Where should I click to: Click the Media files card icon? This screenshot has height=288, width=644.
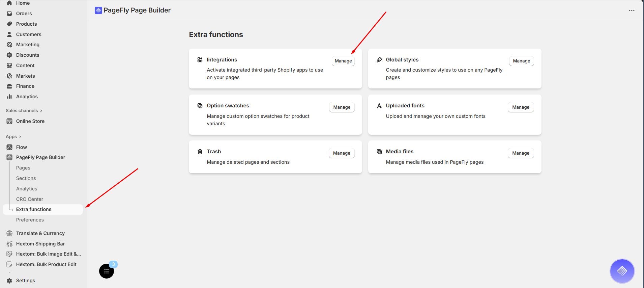tap(379, 152)
